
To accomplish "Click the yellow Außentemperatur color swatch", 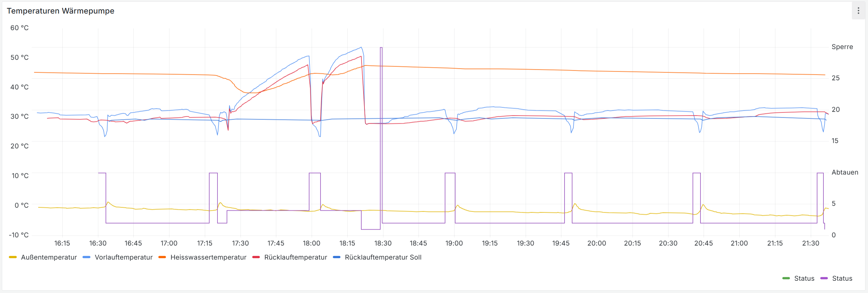I will 13,257.
